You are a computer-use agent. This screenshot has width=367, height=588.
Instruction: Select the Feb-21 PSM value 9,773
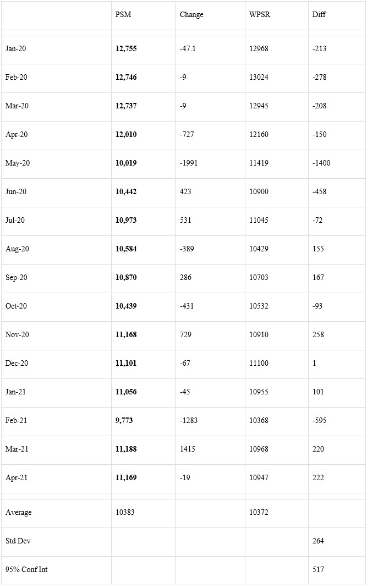(124, 420)
